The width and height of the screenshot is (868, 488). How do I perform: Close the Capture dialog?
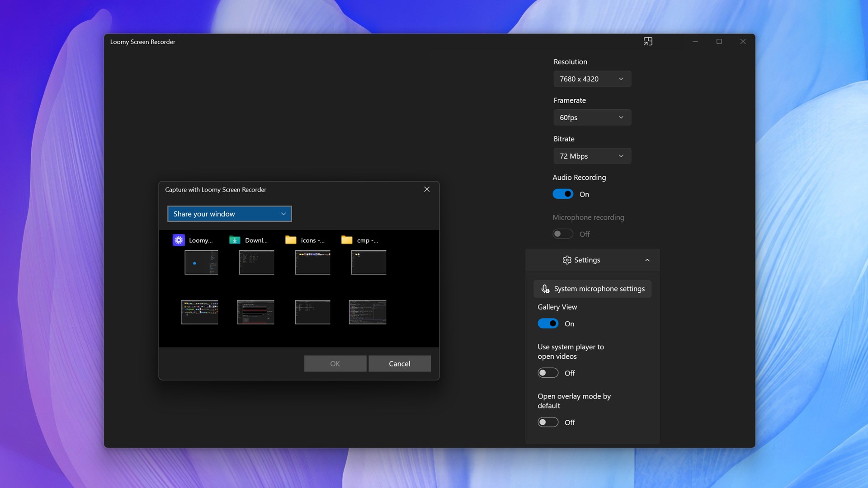(427, 189)
